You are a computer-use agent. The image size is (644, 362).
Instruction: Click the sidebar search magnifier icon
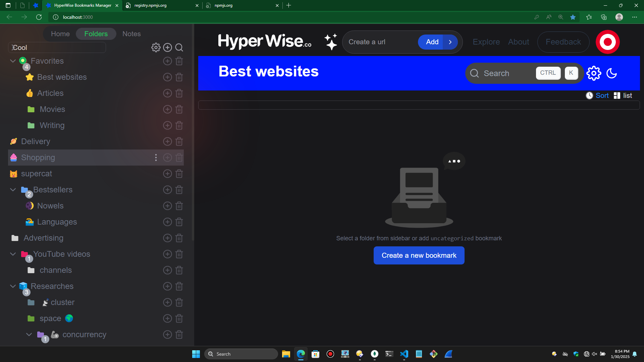(x=179, y=48)
